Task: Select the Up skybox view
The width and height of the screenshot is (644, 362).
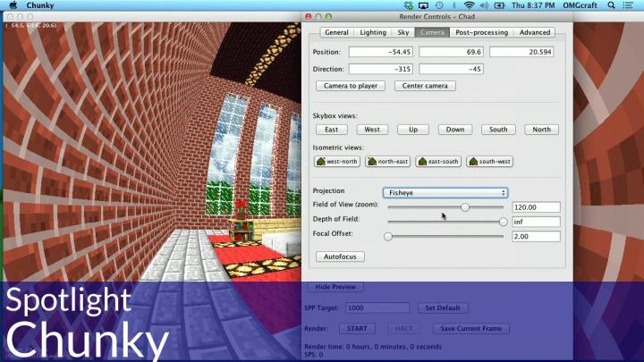Action: (412, 130)
